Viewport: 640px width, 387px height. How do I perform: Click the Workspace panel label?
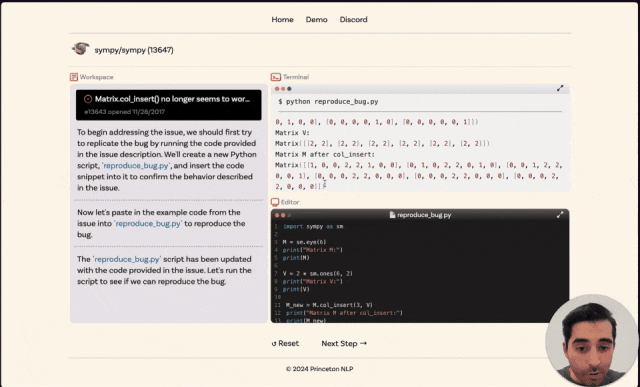97,77
